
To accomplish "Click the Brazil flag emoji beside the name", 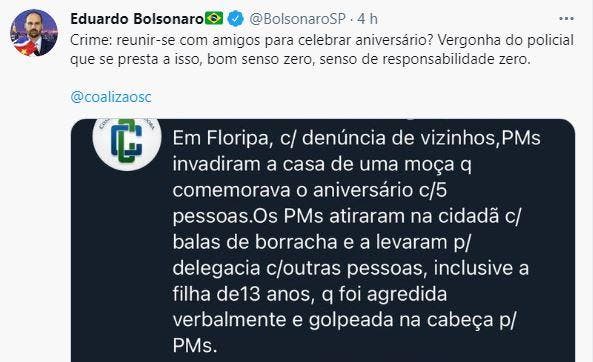I will [x=214, y=18].
